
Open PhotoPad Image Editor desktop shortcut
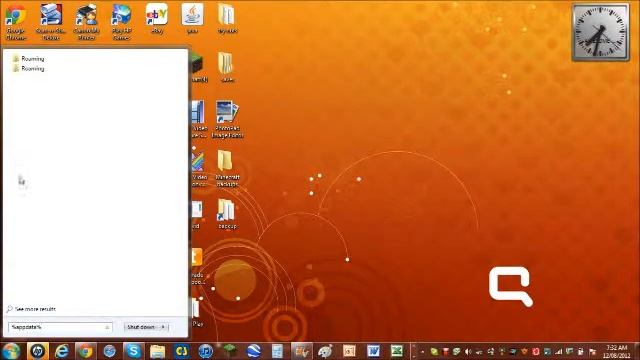point(227,120)
